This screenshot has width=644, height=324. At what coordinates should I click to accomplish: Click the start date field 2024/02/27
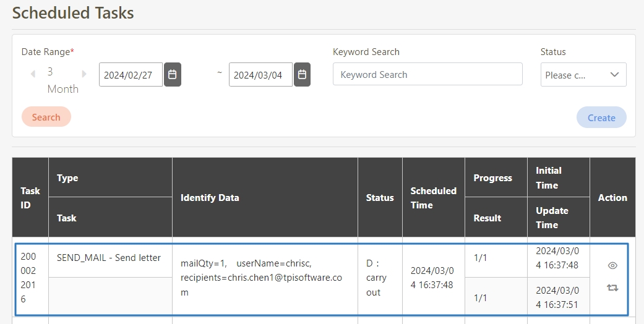point(131,75)
